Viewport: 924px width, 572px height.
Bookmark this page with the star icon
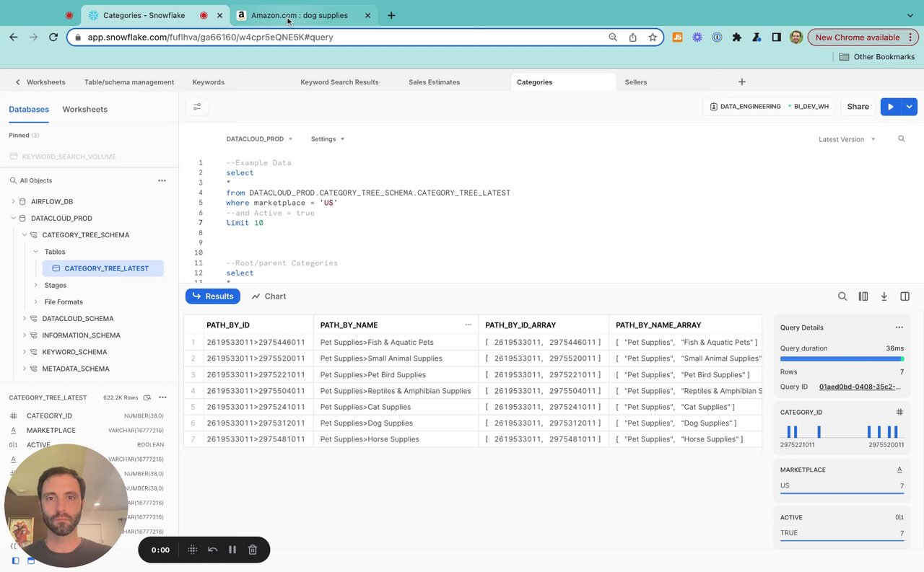[x=653, y=37]
